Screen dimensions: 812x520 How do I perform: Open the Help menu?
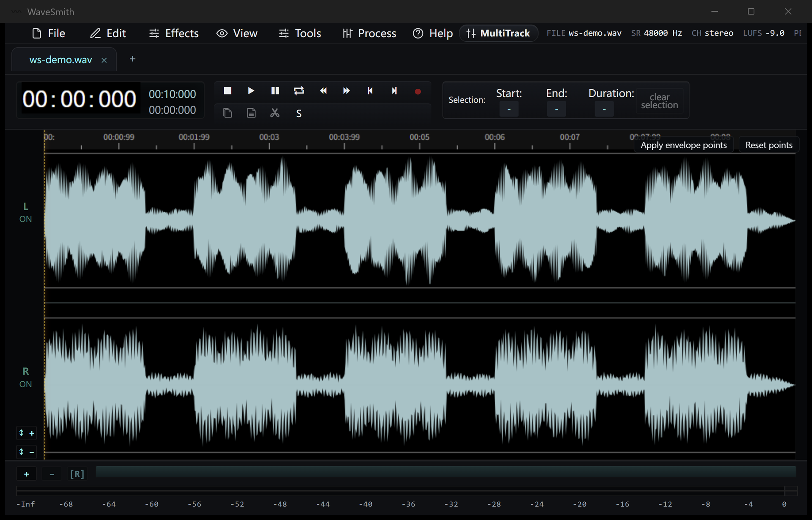coord(433,33)
